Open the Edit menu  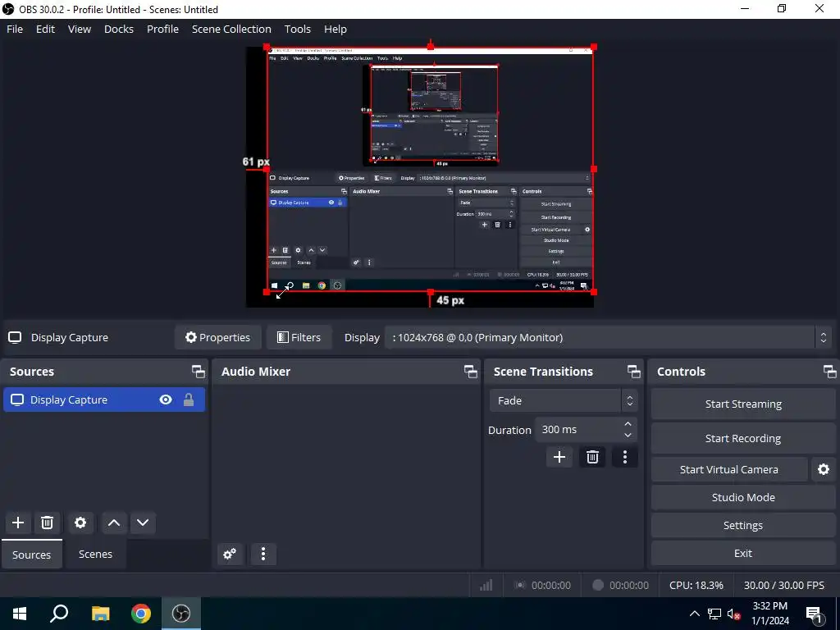(45, 29)
